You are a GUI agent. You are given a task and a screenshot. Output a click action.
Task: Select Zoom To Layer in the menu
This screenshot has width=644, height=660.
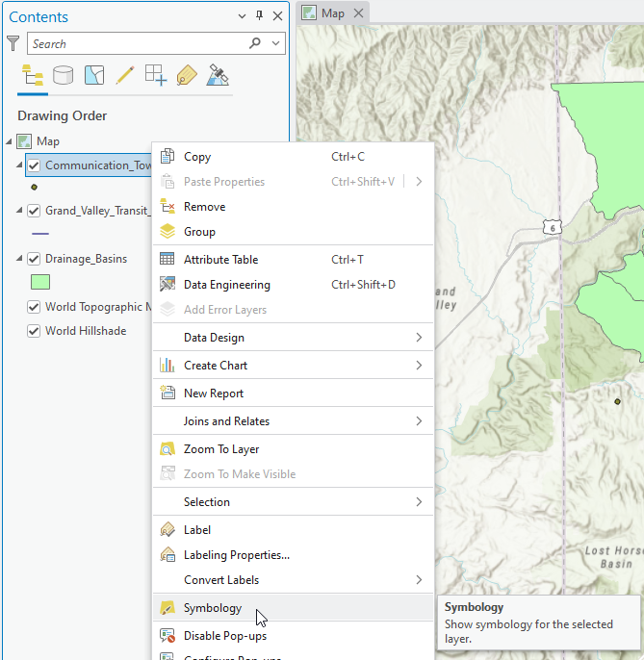tap(220, 449)
